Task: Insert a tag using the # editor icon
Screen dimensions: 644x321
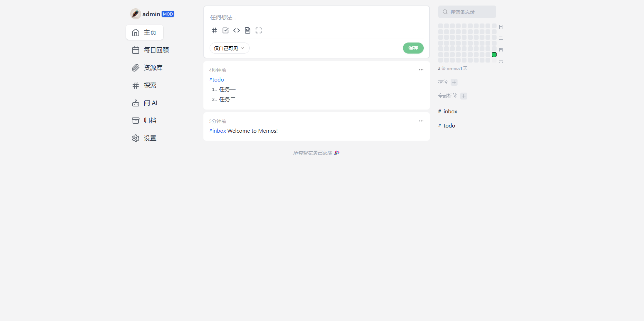Action: (214, 30)
